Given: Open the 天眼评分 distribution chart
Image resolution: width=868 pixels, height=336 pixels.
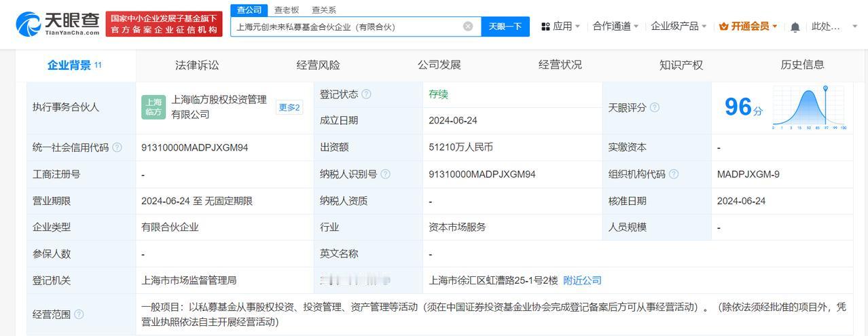Looking at the screenshot, I should [809, 108].
